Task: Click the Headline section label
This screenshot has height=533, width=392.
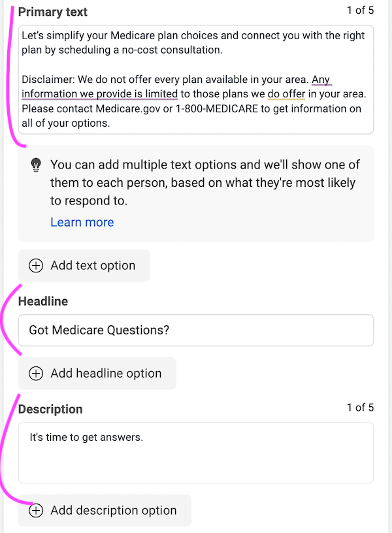Action: point(42,301)
